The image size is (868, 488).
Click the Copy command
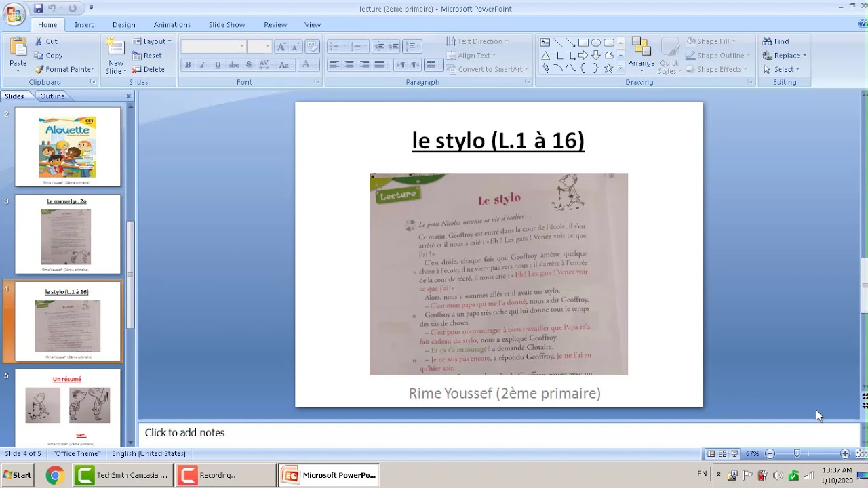(48, 56)
